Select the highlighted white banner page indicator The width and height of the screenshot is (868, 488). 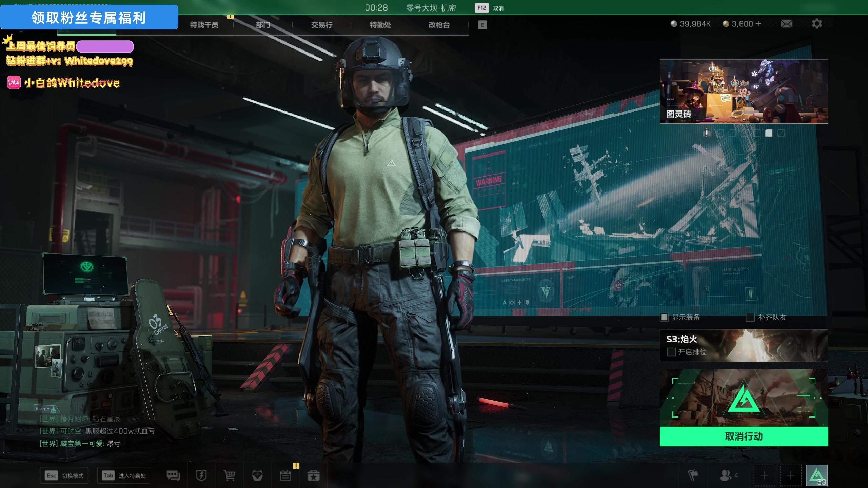(x=769, y=133)
